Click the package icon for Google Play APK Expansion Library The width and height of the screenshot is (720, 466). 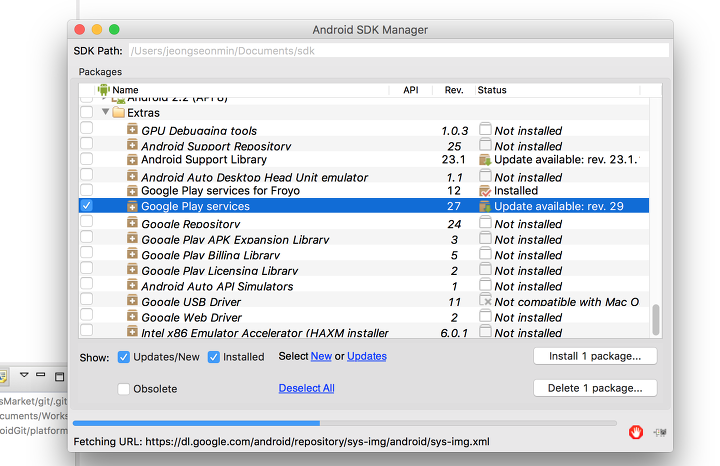[x=132, y=238]
